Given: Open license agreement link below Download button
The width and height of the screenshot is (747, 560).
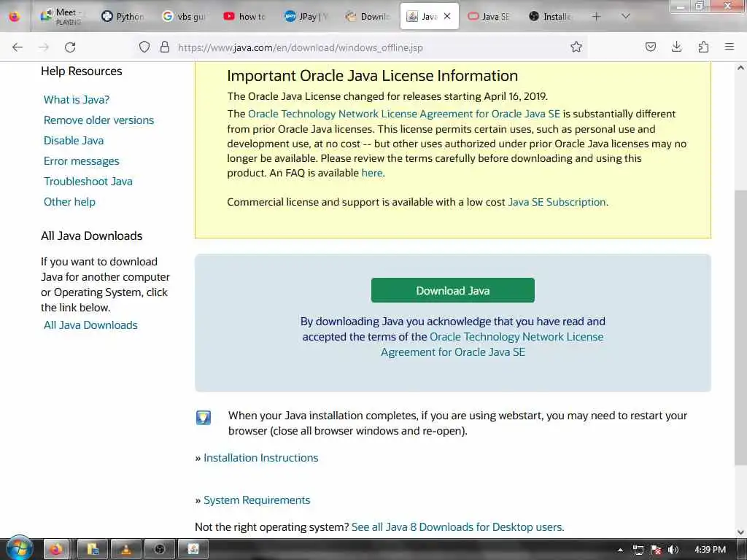Looking at the screenshot, I should pyautogui.click(x=492, y=344).
